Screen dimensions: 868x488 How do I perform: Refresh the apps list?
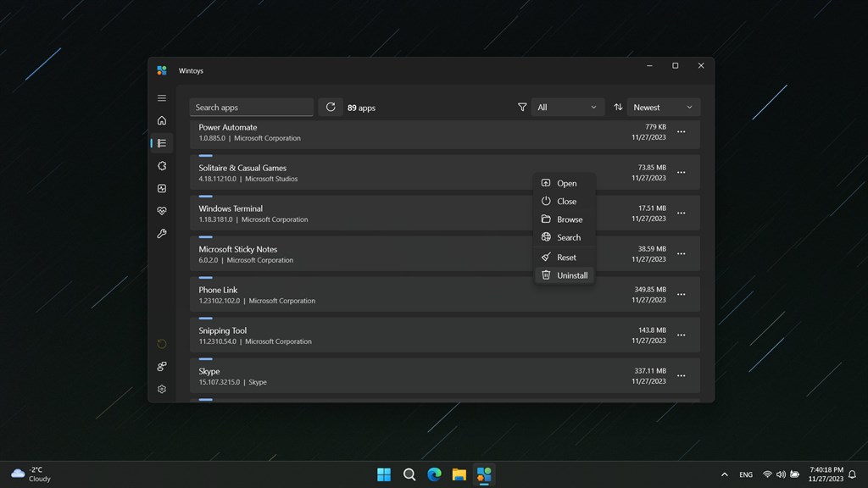331,107
